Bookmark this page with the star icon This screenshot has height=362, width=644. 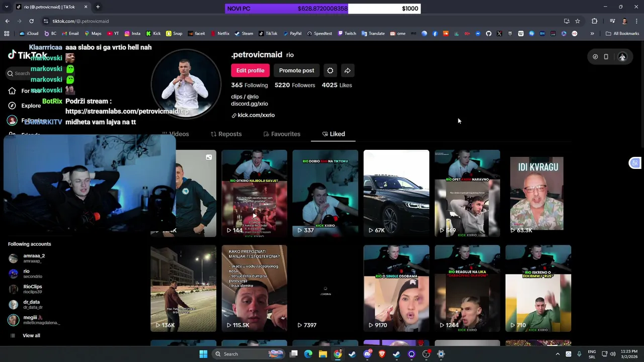(578, 21)
